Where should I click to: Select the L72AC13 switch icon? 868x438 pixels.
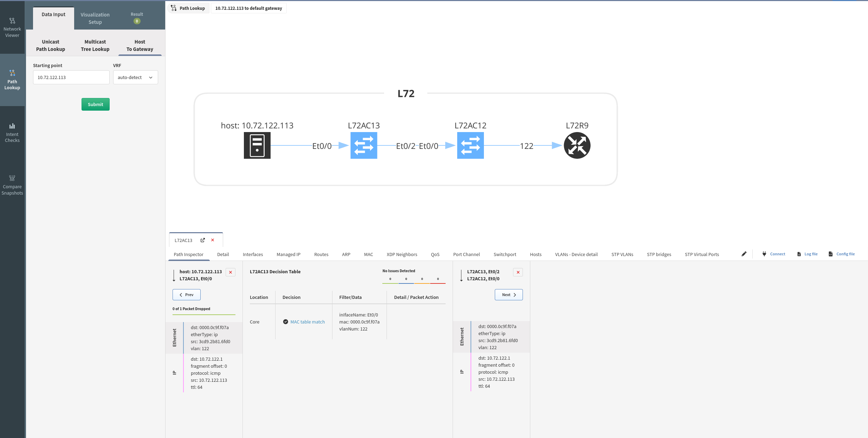(364, 145)
